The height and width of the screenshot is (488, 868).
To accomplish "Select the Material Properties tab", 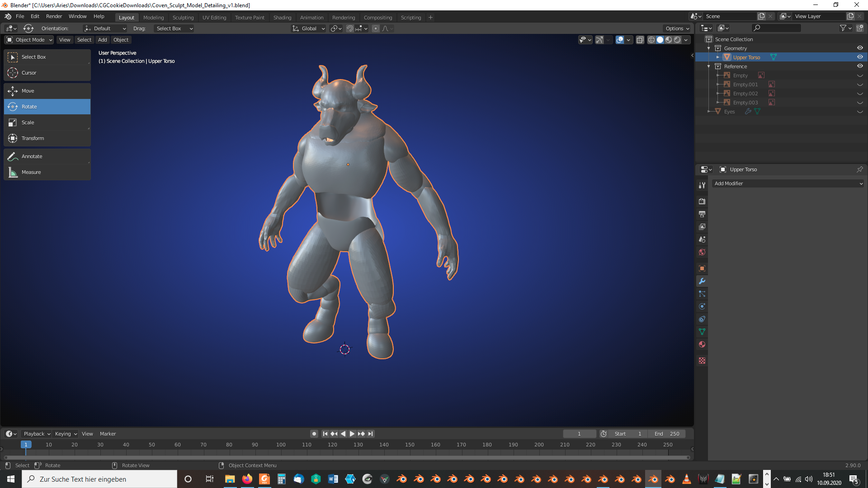I will coord(702,344).
